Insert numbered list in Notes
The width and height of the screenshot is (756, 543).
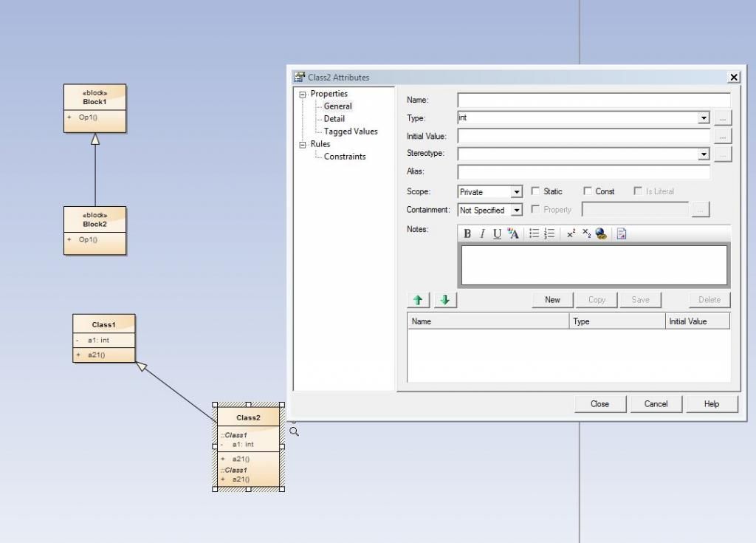pos(549,233)
